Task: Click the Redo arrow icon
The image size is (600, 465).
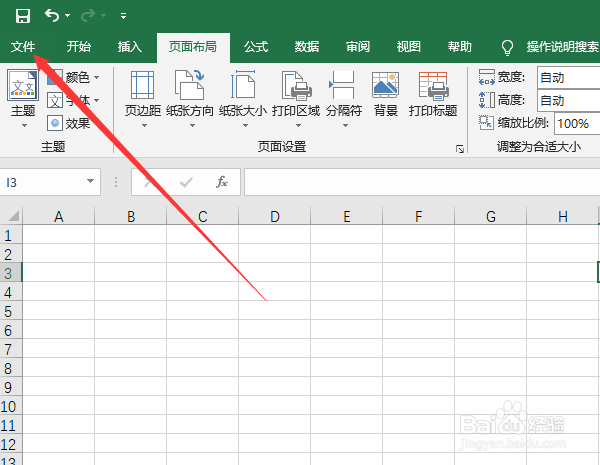Action: point(88,15)
